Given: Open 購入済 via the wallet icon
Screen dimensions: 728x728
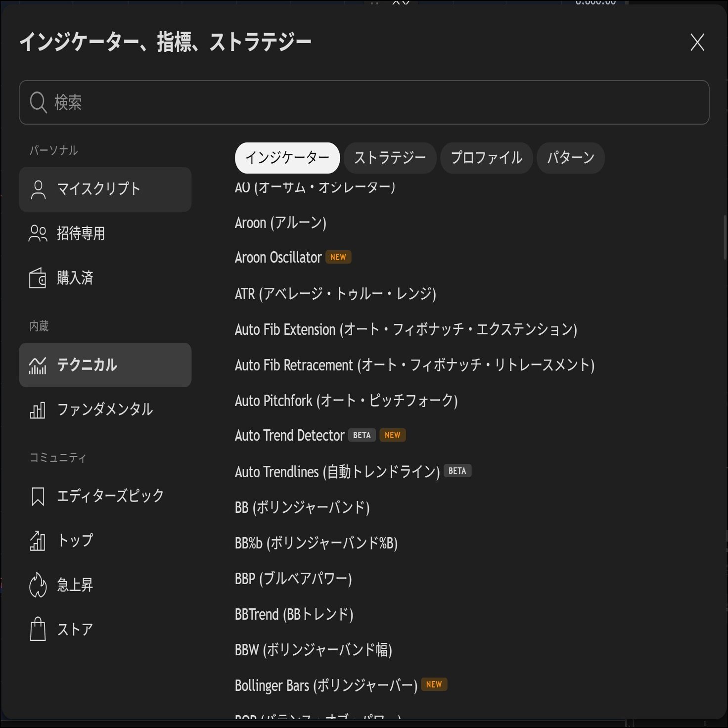Looking at the screenshot, I should 38,278.
